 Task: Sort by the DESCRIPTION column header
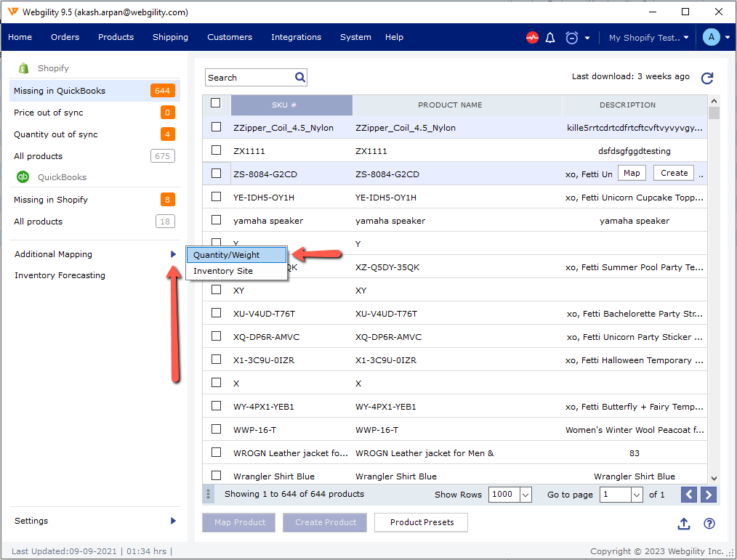tap(635, 105)
